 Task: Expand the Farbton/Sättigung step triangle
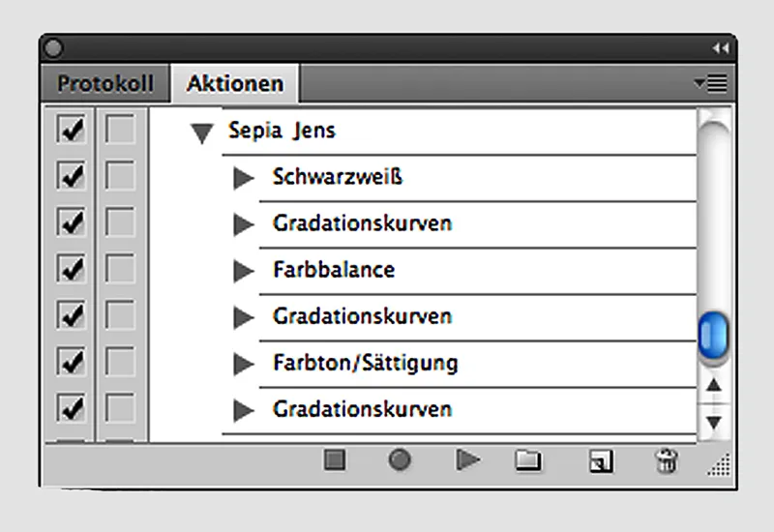pos(244,364)
